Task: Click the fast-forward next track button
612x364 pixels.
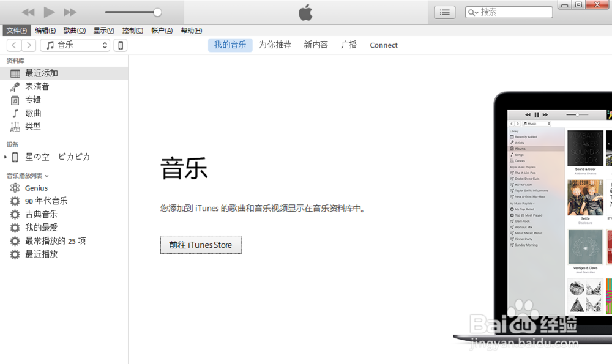Action: 70,12
